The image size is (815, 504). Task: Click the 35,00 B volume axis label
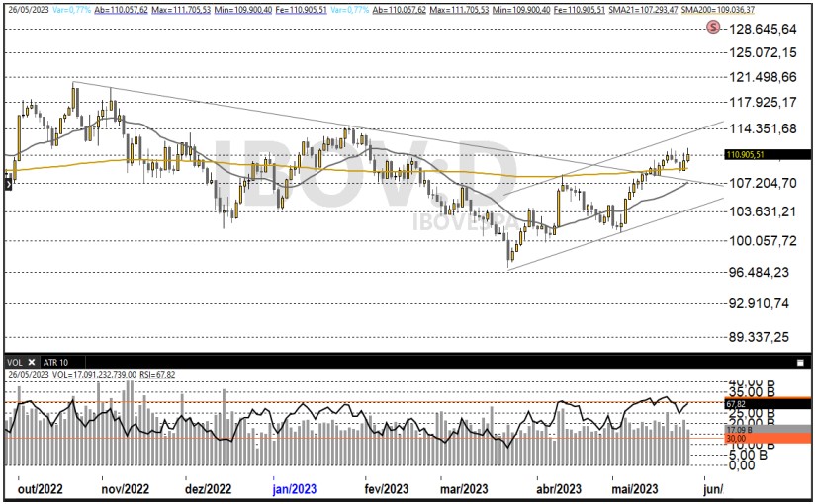coord(752,392)
